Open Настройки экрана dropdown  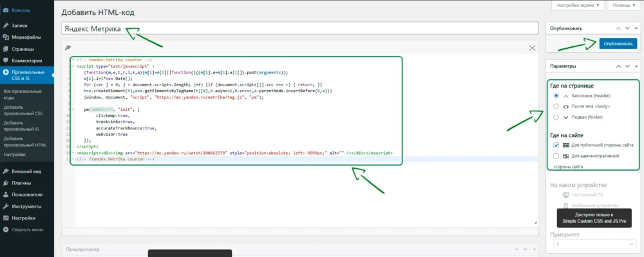click(x=578, y=5)
